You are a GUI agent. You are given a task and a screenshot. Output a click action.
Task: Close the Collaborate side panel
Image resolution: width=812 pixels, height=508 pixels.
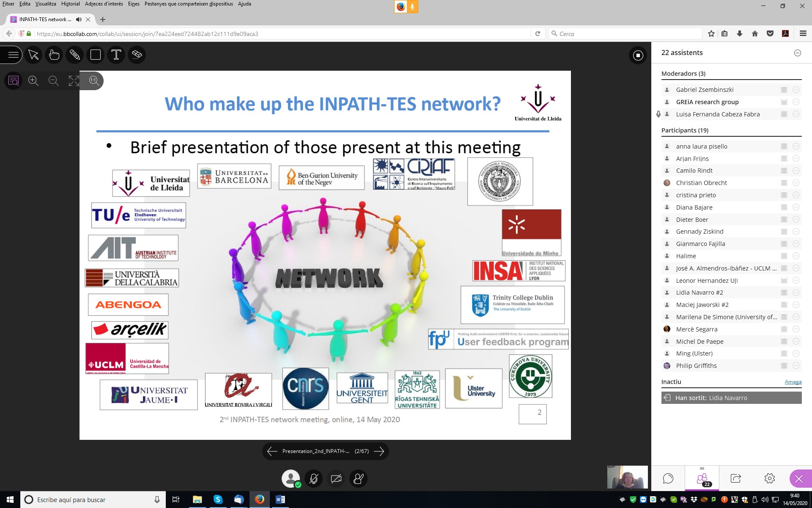pyautogui.click(x=799, y=479)
